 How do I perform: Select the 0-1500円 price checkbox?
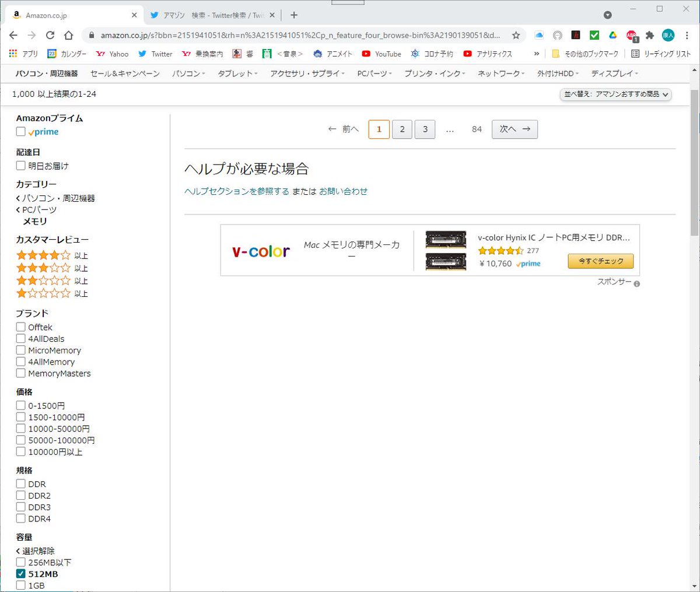tap(21, 405)
